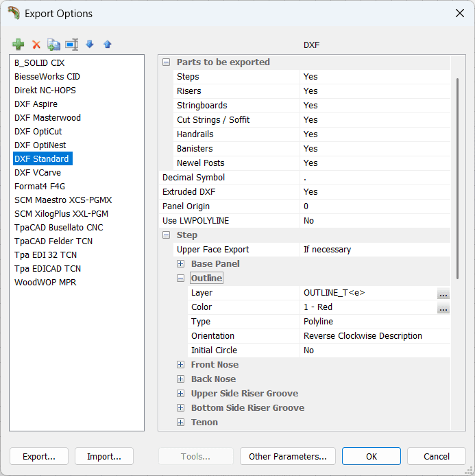Expand the Base Panel group
The height and width of the screenshot is (476, 475).
[x=180, y=264]
